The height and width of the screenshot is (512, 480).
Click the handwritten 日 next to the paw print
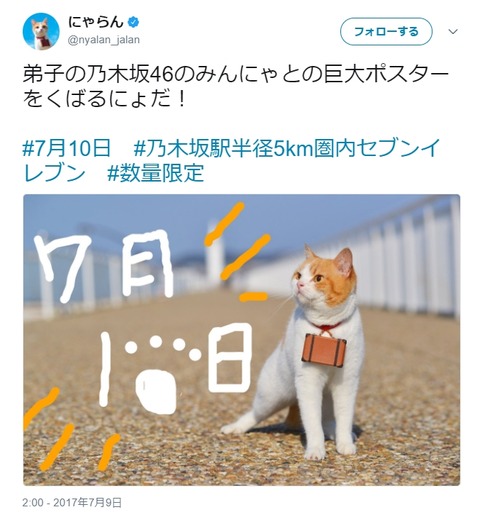pyautogui.click(x=230, y=357)
